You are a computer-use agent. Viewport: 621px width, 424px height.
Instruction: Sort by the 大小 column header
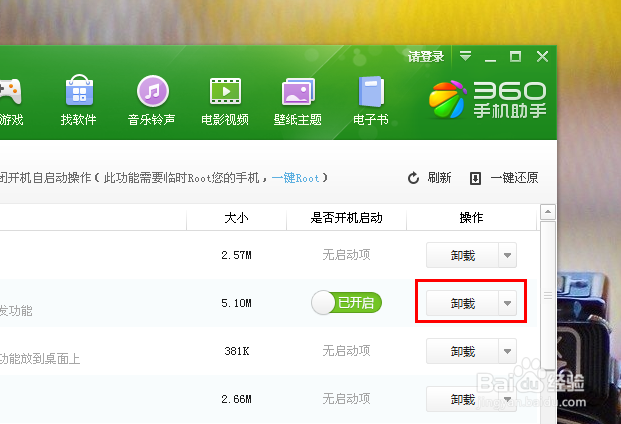pyautogui.click(x=236, y=217)
